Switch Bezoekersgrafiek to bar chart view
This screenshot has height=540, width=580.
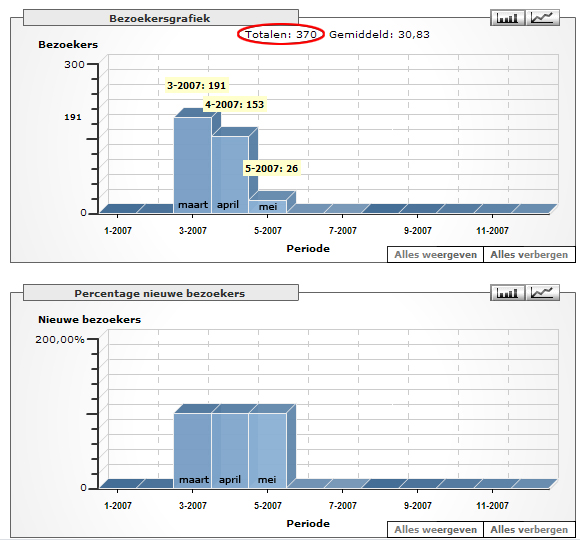pos(508,18)
